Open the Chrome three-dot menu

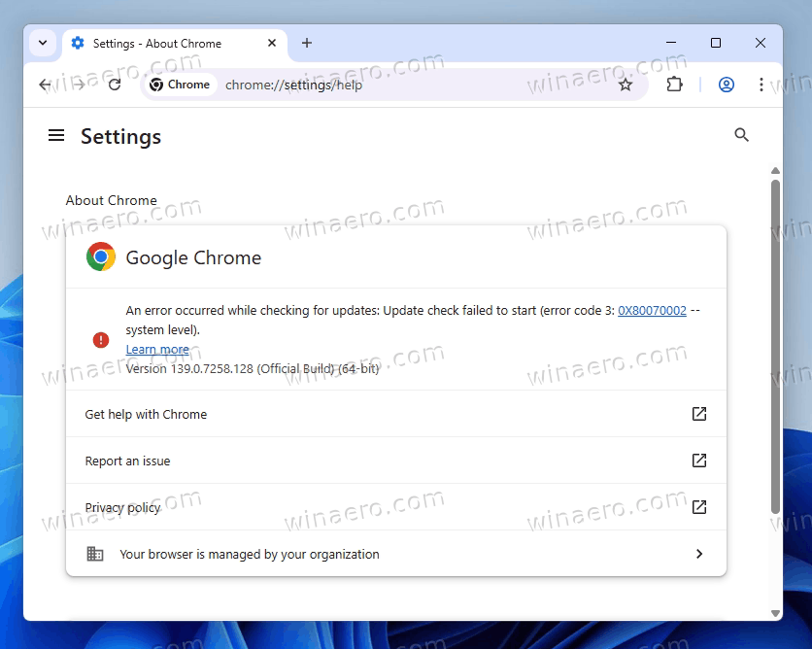pyautogui.click(x=761, y=85)
